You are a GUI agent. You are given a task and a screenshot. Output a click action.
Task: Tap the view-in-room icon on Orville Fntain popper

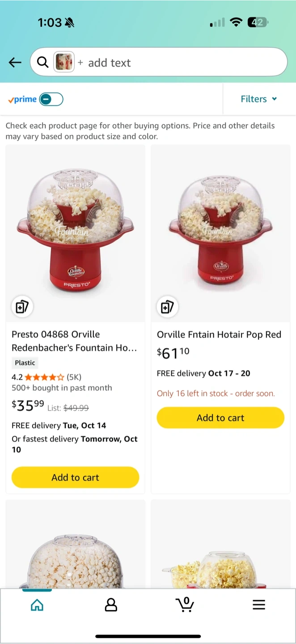pyautogui.click(x=167, y=307)
